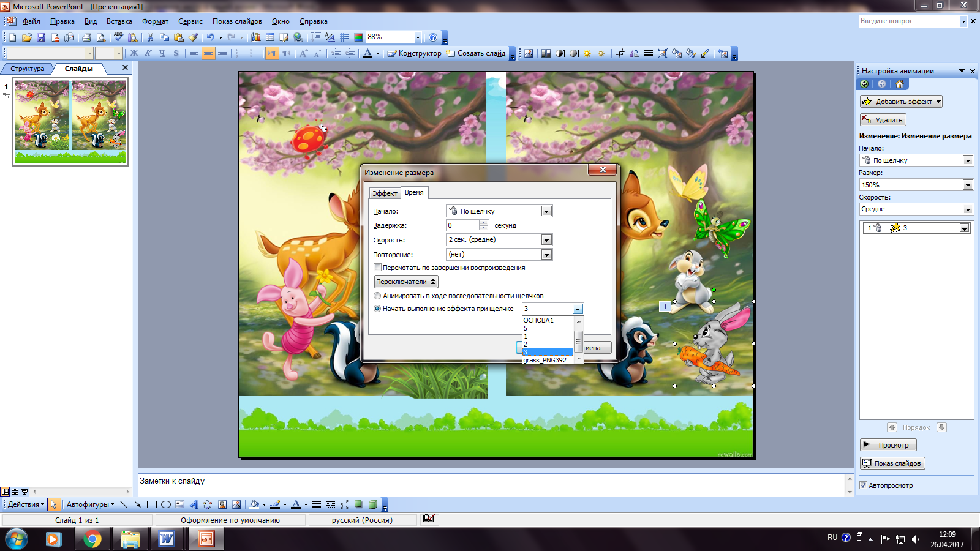
Task: Toggle bold with the Ж button
Action: (x=134, y=53)
